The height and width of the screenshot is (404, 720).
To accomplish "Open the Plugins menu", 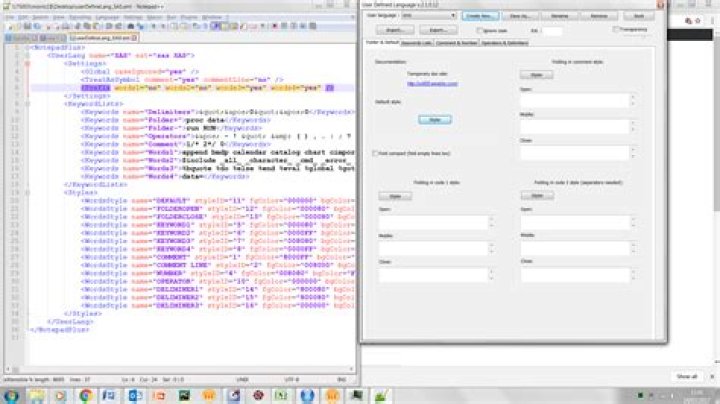I will tap(189, 17).
